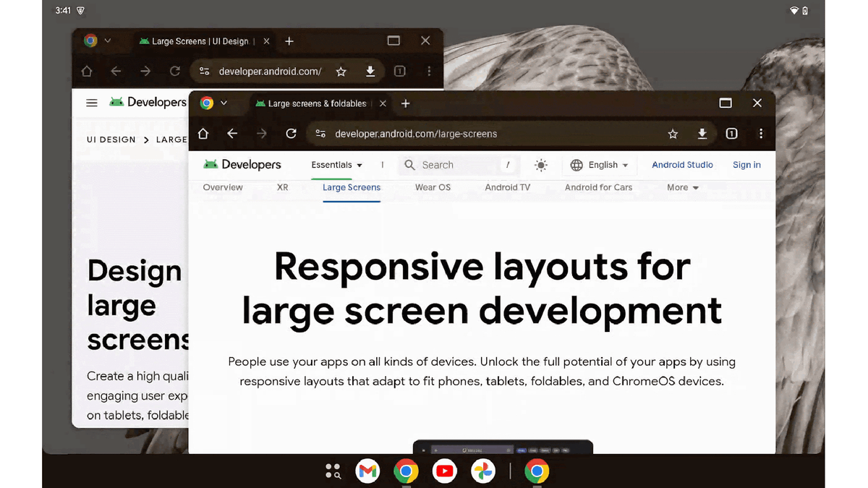Image resolution: width=868 pixels, height=488 pixels.
Task: Click download icon in front browser toolbar
Action: pos(702,134)
